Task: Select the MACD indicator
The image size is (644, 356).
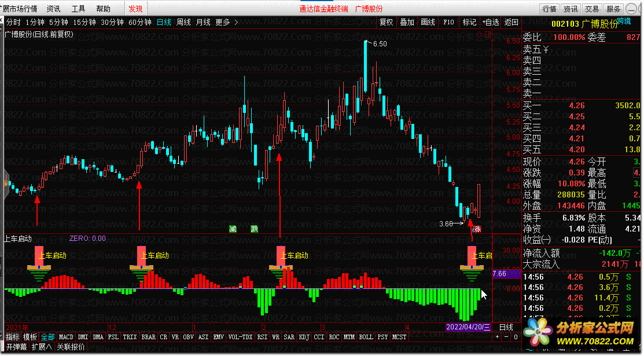Action: coord(66,337)
